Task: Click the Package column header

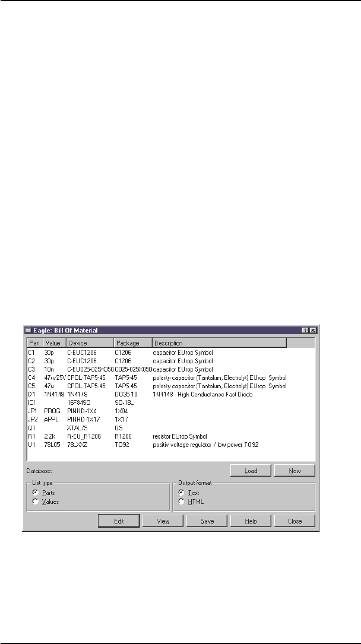Action: click(133, 342)
